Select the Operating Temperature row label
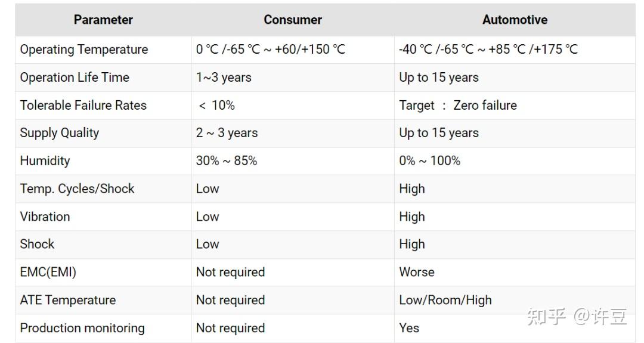This screenshot has width=644, height=343. coord(84,50)
